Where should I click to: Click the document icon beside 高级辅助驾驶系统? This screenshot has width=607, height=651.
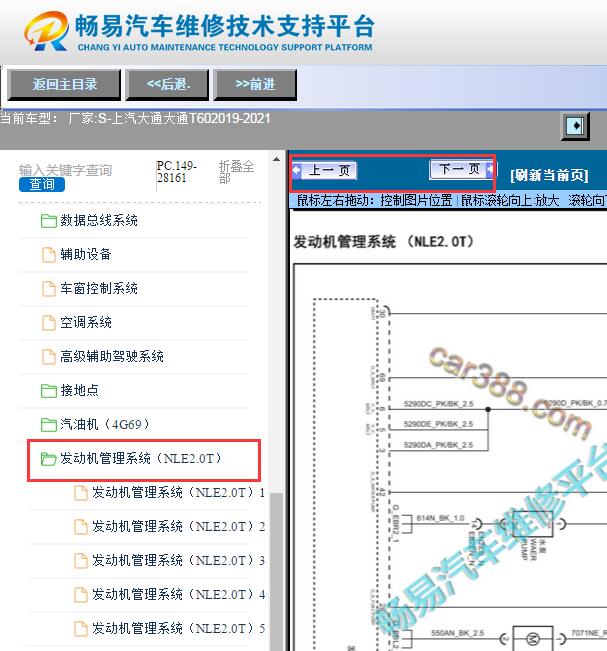(x=49, y=357)
